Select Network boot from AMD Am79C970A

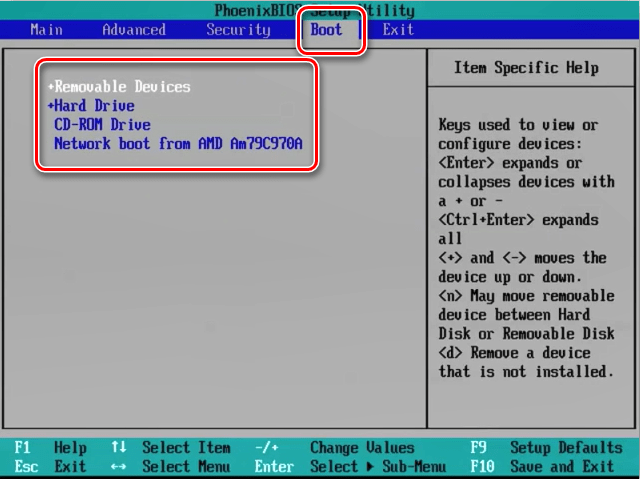click(x=178, y=144)
